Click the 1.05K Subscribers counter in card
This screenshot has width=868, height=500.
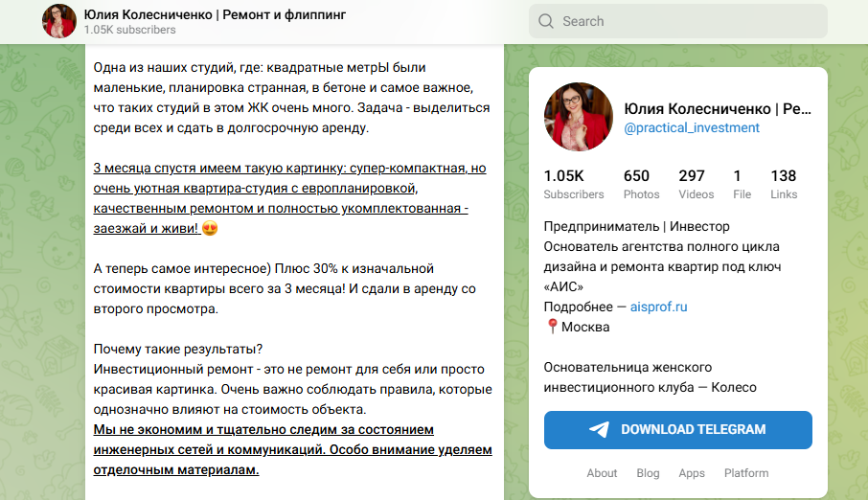(574, 184)
